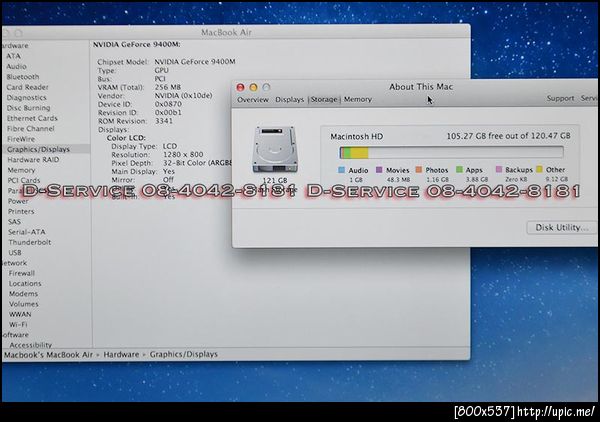
Task: Open Disk Utility button
Action: pyautogui.click(x=561, y=227)
